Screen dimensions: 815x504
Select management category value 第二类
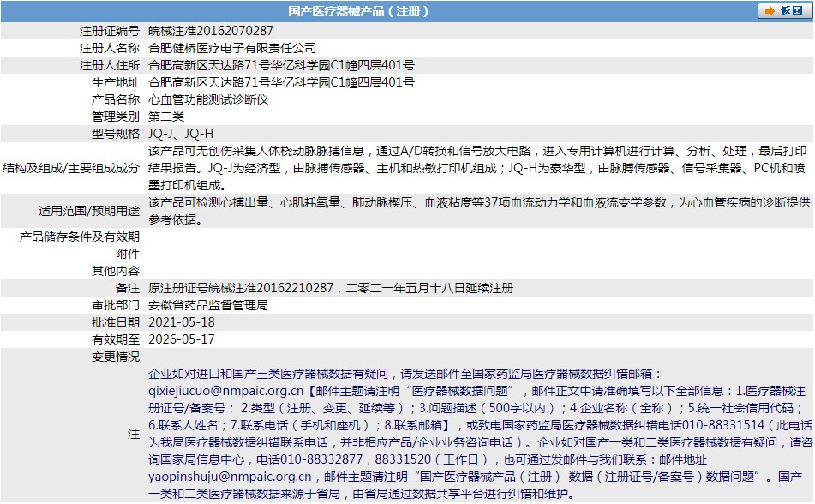(165, 117)
